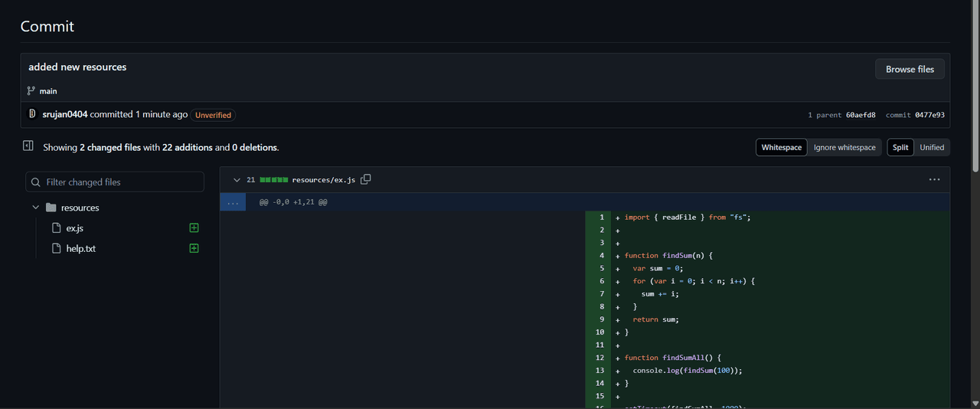Collapse the resources folder in tree
This screenshot has height=409, width=980.
(36, 208)
